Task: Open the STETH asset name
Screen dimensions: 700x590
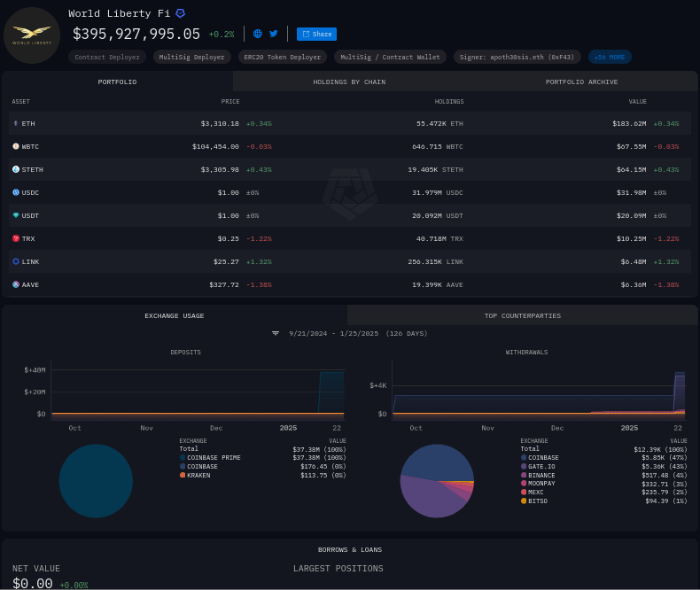Action: click(33, 170)
